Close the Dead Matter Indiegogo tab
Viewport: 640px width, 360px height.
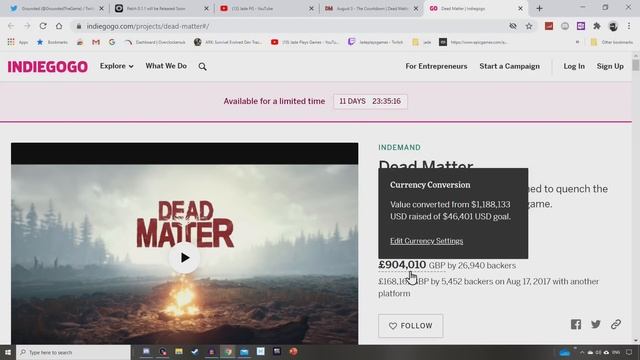coord(520,8)
